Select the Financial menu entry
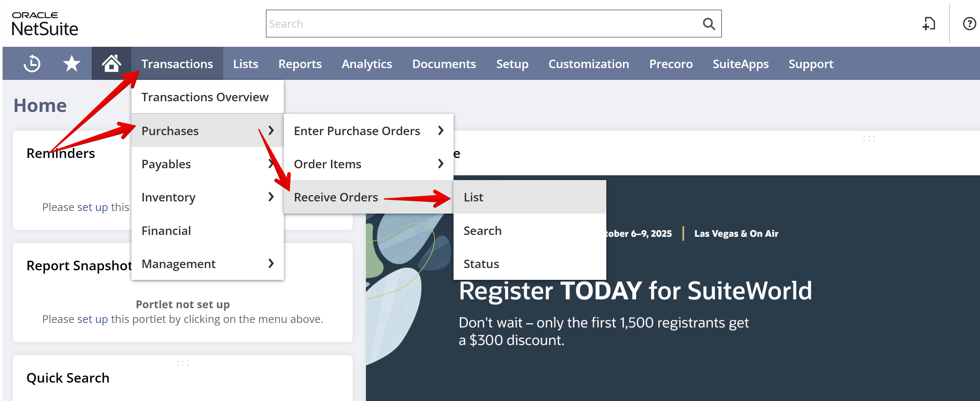980x401 pixels. coord(207,231)
